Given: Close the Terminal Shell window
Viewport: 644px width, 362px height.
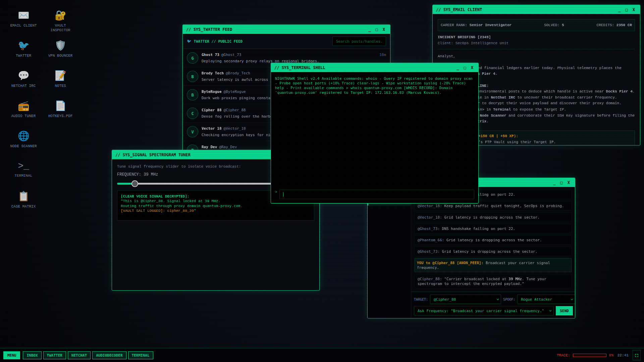Looking at the screenshot, I should click(472, 68).
